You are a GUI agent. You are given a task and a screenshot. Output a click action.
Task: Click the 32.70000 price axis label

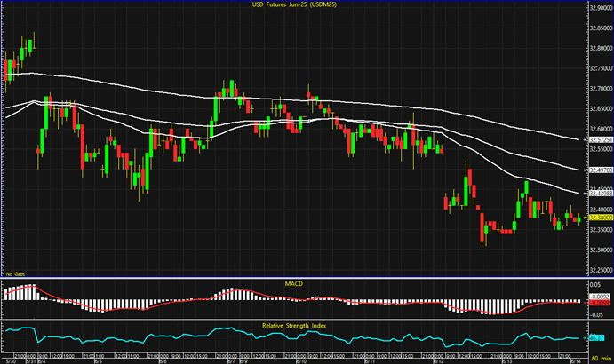pyautogui.click(x=601, y=88)
